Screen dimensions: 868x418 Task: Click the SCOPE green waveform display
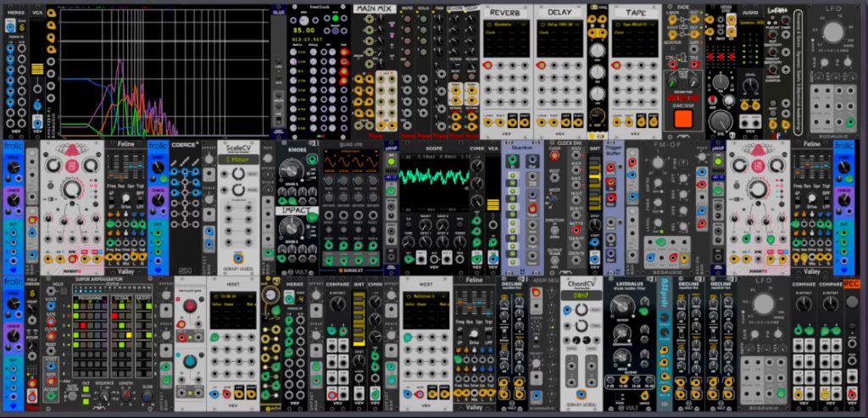(435, 178)
